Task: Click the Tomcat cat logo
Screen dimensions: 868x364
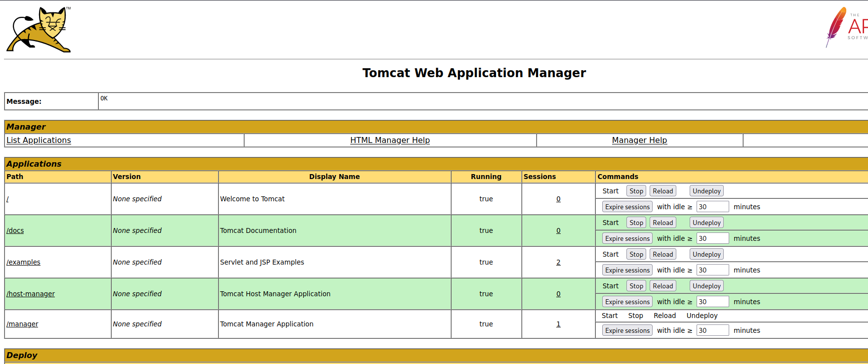Action: (39, 30)
